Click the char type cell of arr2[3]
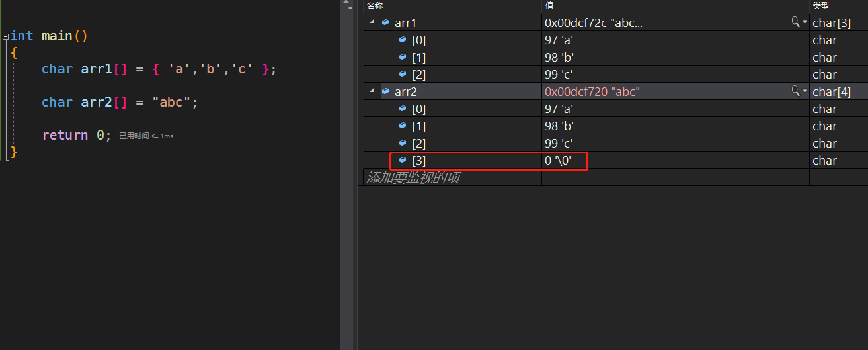The width and height of the screenshot is (868, 350). (x=824, y=160)
